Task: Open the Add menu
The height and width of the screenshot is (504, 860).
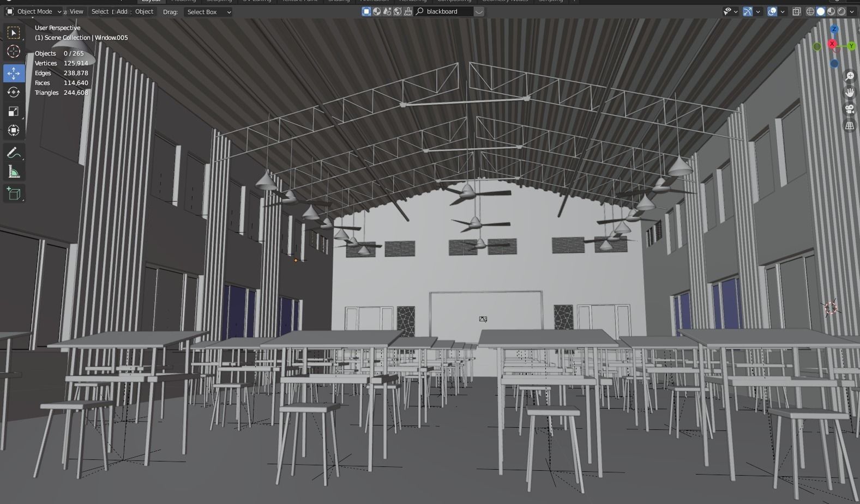Action: (x=122, y=11)
